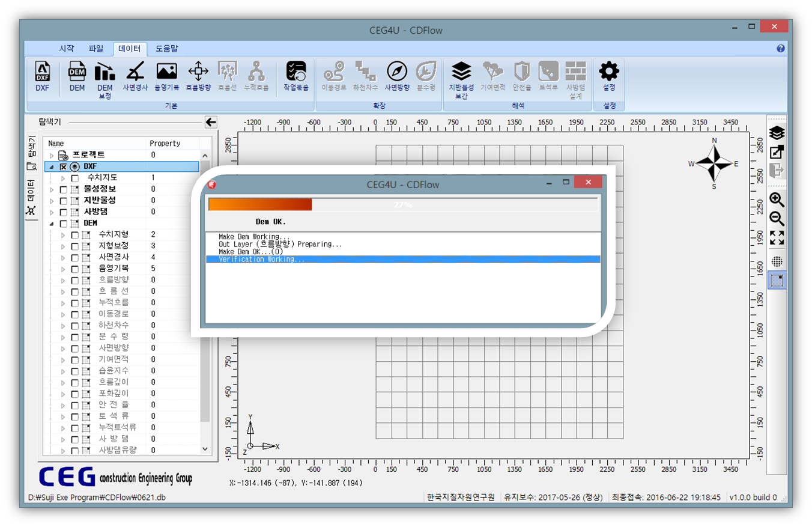812x527 pixels.
Task: Click the Name column header
Action: click(x=95, y=144)
